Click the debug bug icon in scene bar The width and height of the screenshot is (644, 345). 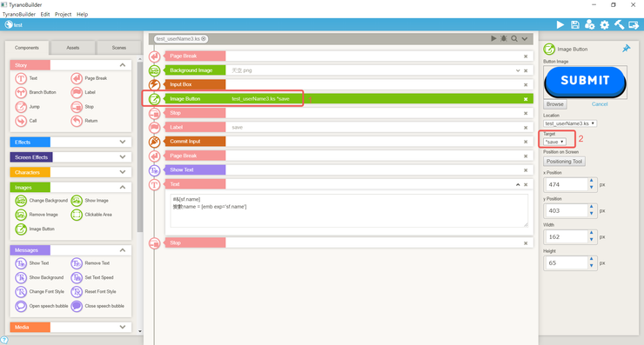point(504,38)
